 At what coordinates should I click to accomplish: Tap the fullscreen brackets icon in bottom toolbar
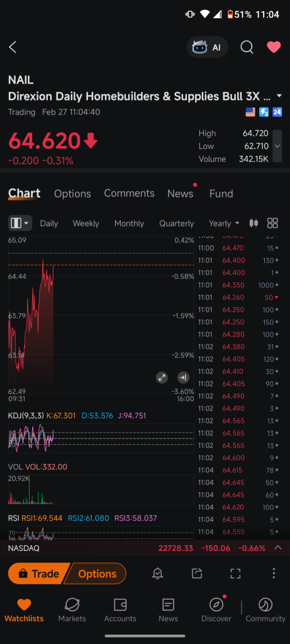[x=235, y=574]
